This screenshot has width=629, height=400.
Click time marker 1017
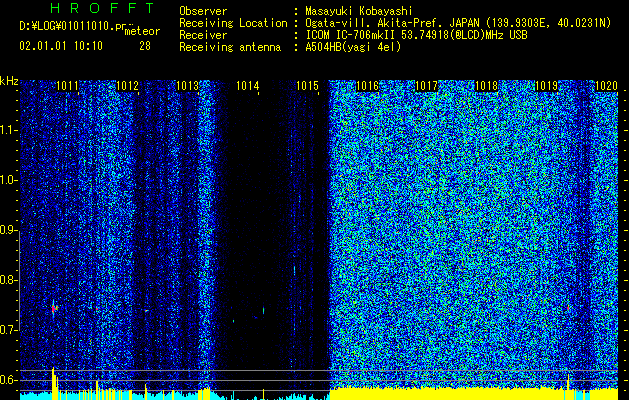tap(426, 85)
